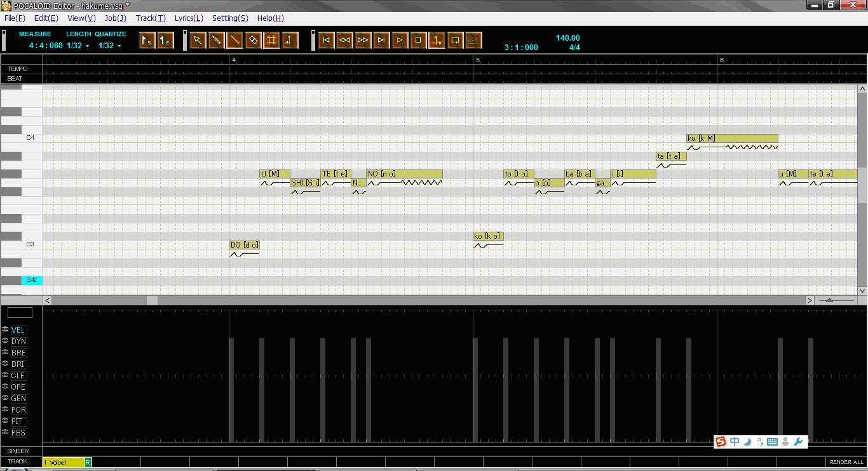Open the Setting menu
This screenshot has width=868, height=471.
click(230, 18)
